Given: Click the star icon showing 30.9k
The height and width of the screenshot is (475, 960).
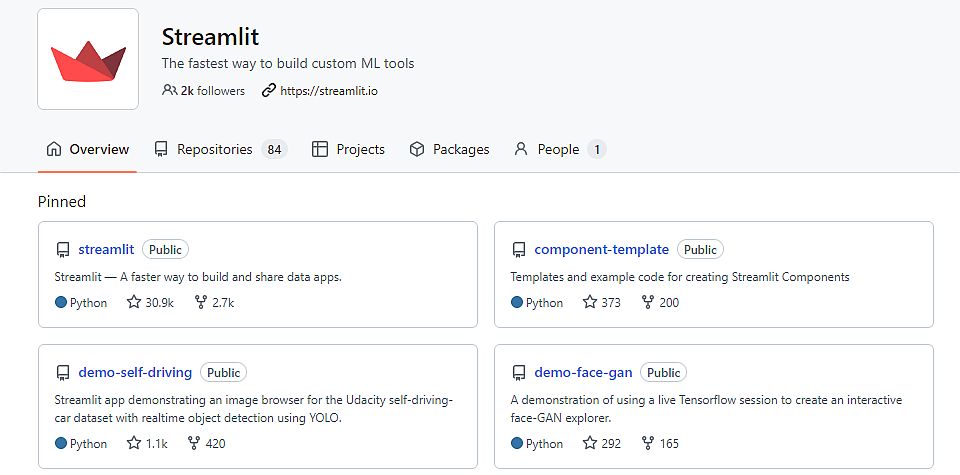Looking at the screenshot, I should (134, 302).
